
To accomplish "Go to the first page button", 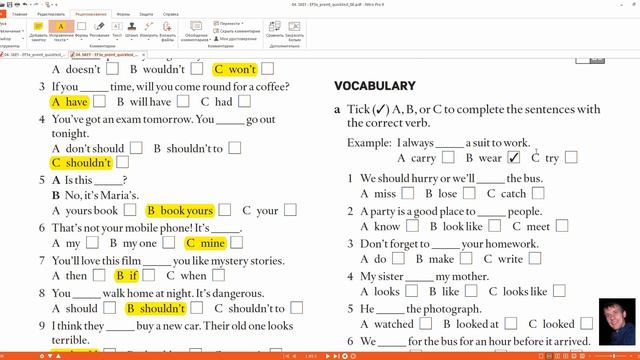I will click(287, 356).
